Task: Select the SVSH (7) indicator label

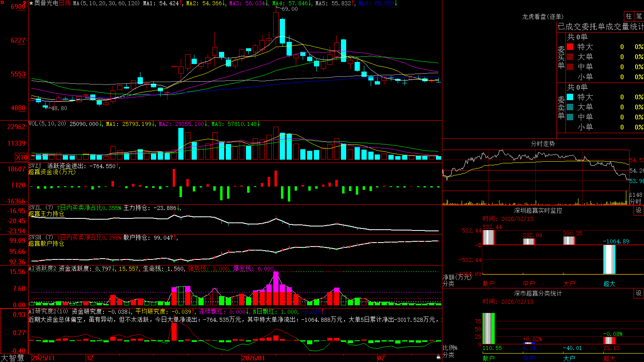Action: pos(41,238)
